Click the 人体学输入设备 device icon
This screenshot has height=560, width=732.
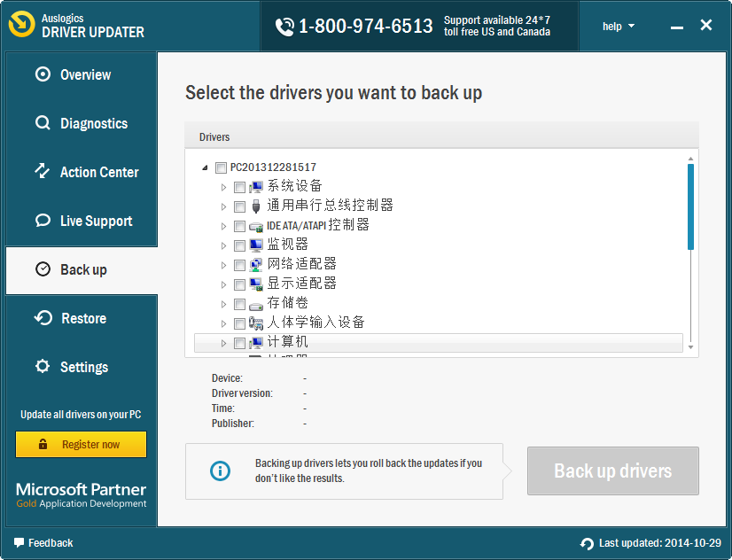pos(256,323)
